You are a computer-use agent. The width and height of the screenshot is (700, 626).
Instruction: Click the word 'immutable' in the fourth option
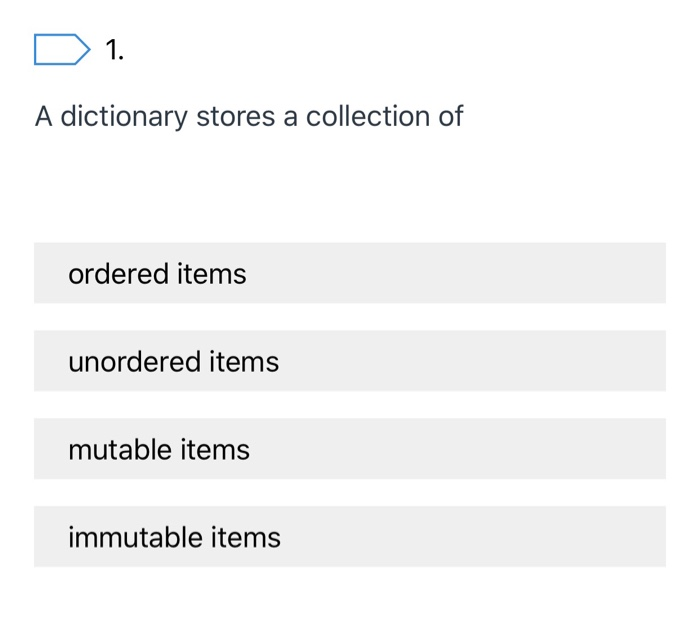(x=135, y=537)
